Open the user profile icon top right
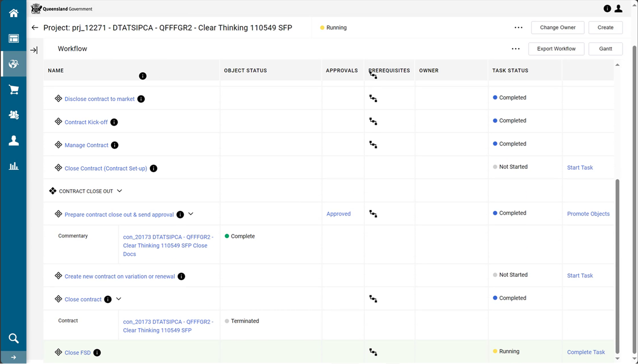 pyautogui.click(x=619, y=8)
